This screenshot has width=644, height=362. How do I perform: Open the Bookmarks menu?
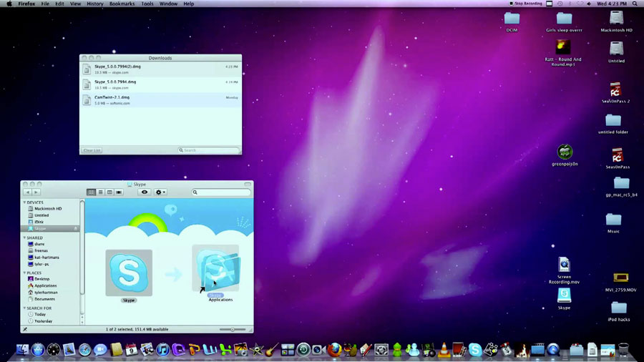click(122, 4)
